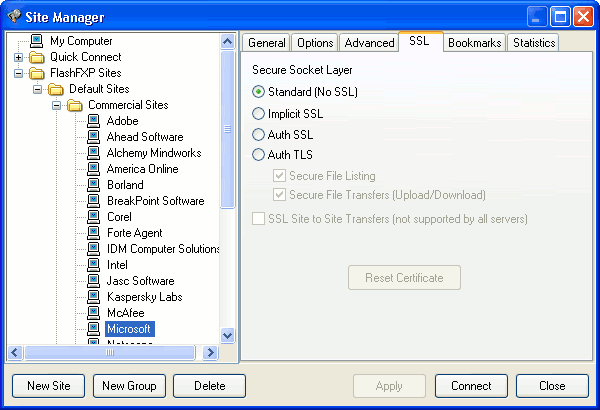Click the Corel site icon
This screenshot has height=410, width=600.
click(93, 217)
